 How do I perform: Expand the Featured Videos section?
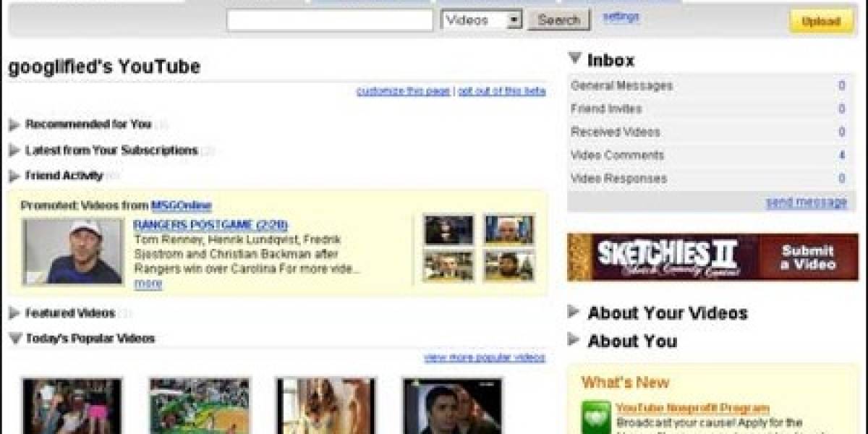pos(14,313)
